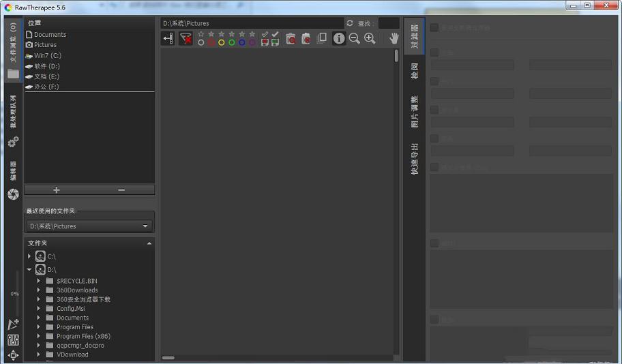Refresh the folder with the reload icon
Image resolution: width=622 pixels, height=364 pixels.
pos(350,23)
